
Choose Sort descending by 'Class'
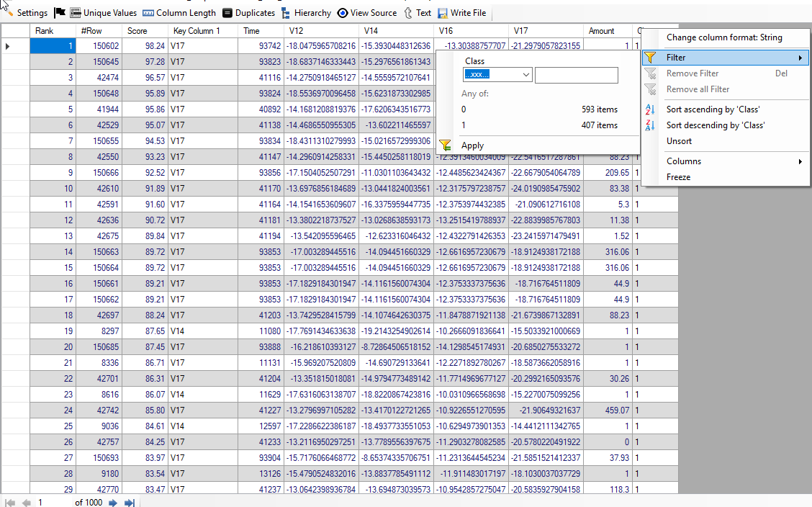coord(715,125)
